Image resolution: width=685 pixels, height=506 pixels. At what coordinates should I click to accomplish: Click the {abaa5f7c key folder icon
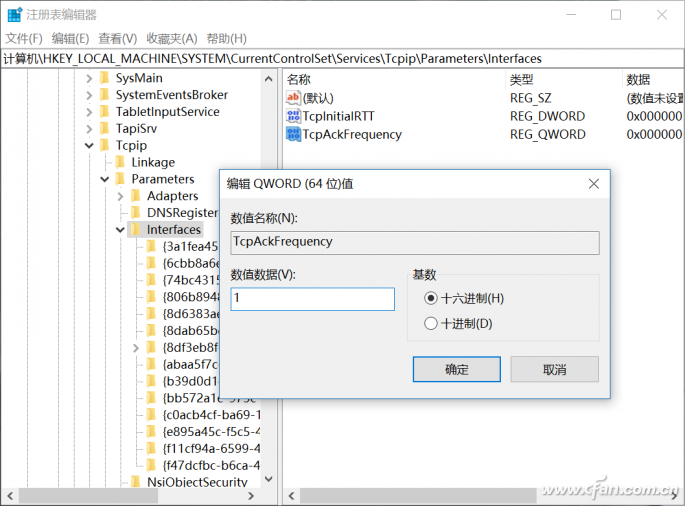(152, 364)
